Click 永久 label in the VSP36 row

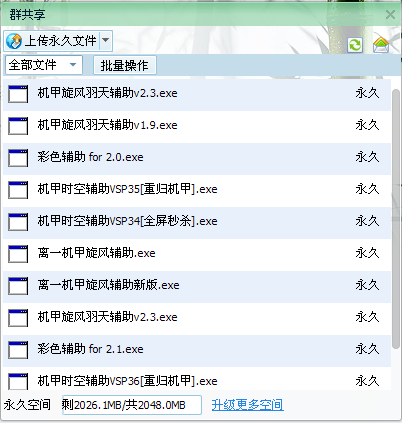tap(367, 381)
